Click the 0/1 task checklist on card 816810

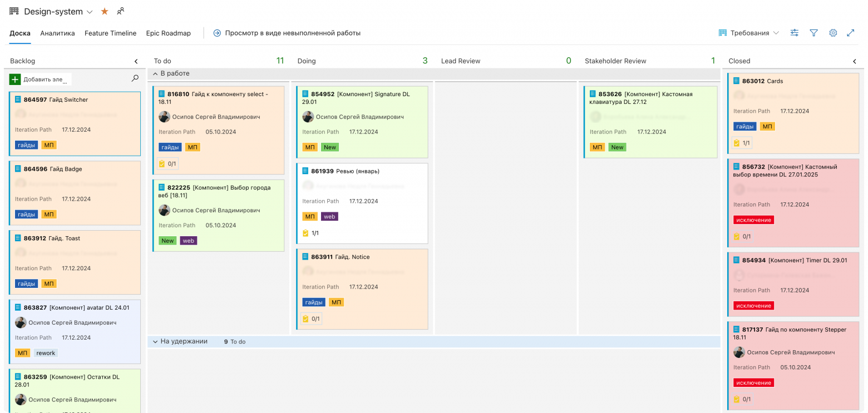coord(168,164)
